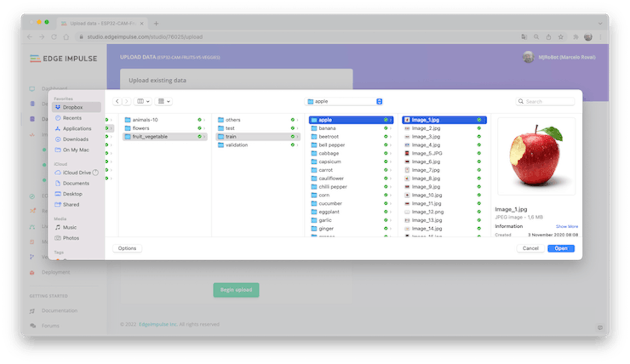Reload the browser page
Image resolution: width=630 pixels, height=364 pixels.
tap(54, 37)
